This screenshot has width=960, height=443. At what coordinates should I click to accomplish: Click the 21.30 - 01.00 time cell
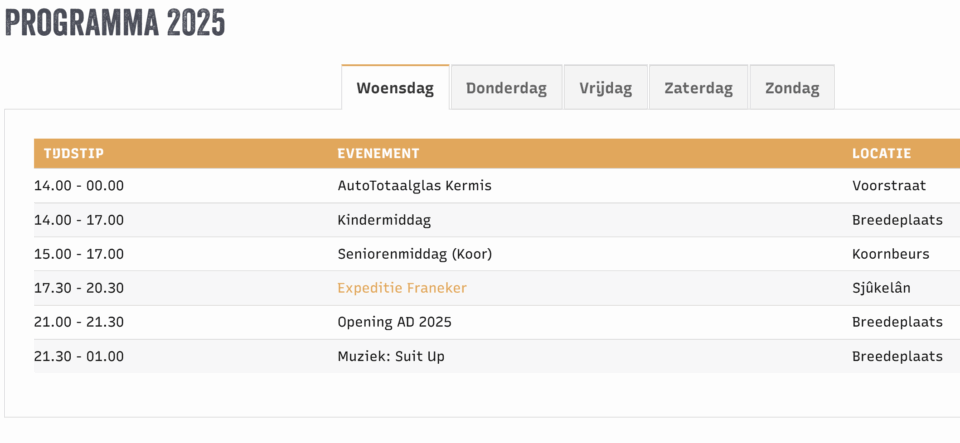tap(79, 356)
